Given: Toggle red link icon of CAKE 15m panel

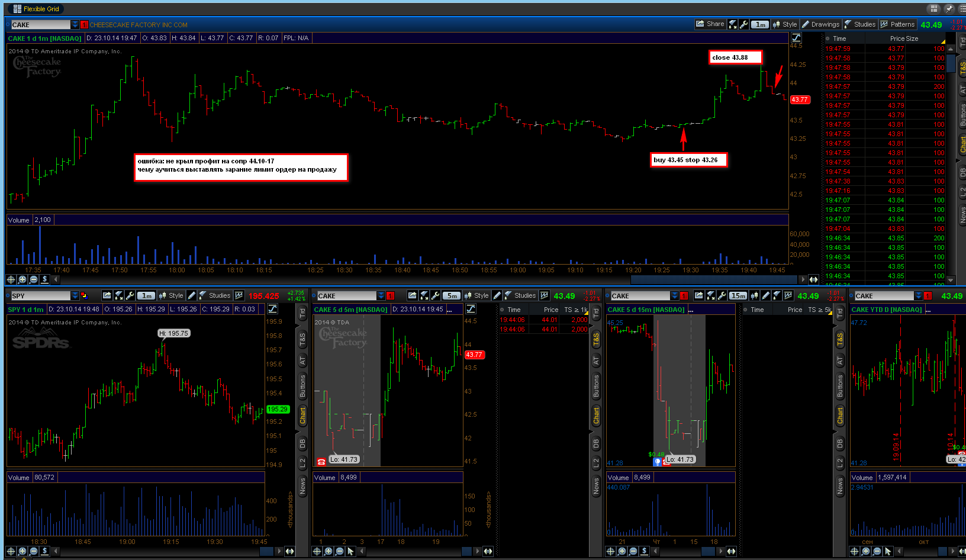Looking at the screenshot, I should (x=684, y=295).
